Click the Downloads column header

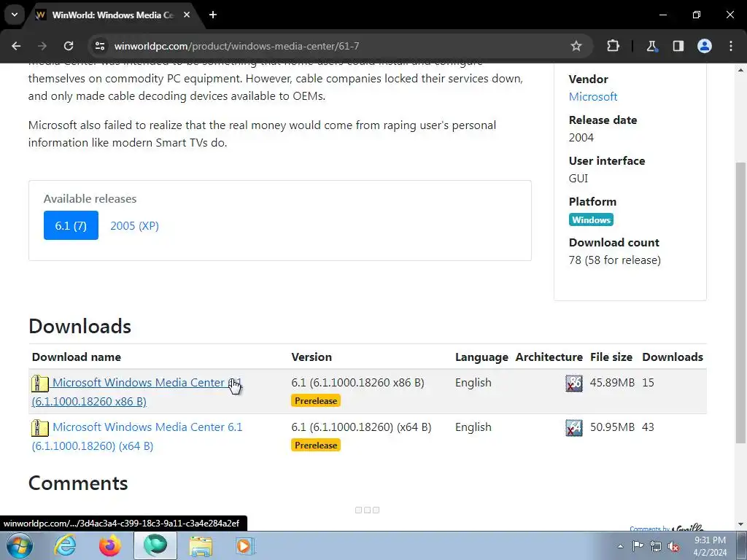tap(672, 357)
